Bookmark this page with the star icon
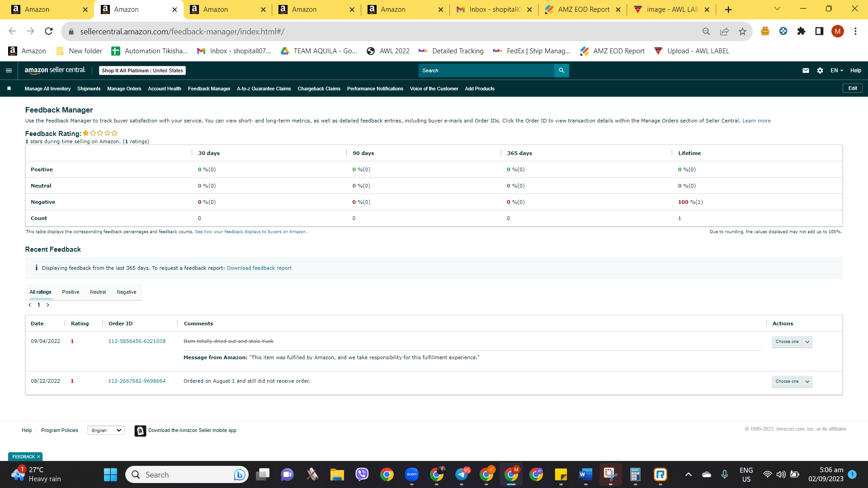Viewport: 868px width, 488px height. tap(742, 31)
